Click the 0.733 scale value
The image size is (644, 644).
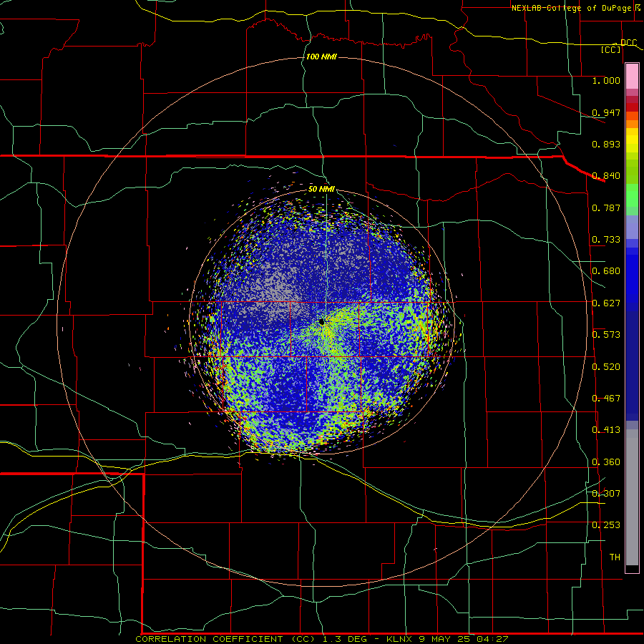(x=606, y=240)
